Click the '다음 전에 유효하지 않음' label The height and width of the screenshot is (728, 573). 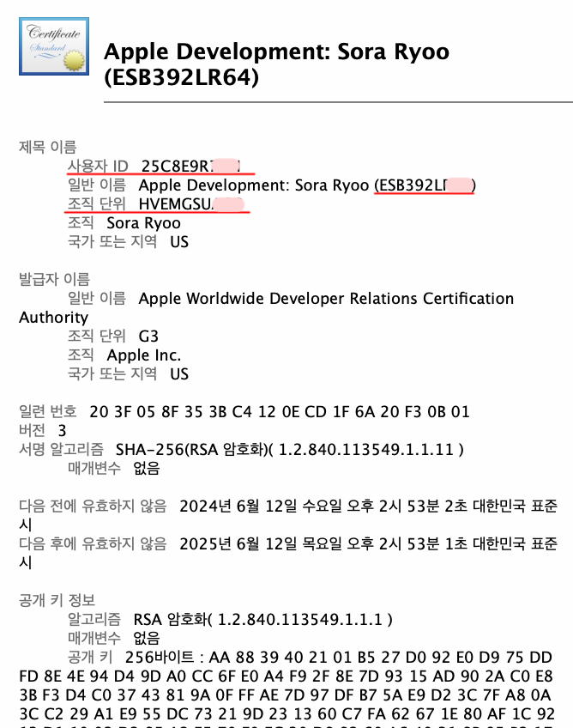pyautogui.click(x=93, y=506)
